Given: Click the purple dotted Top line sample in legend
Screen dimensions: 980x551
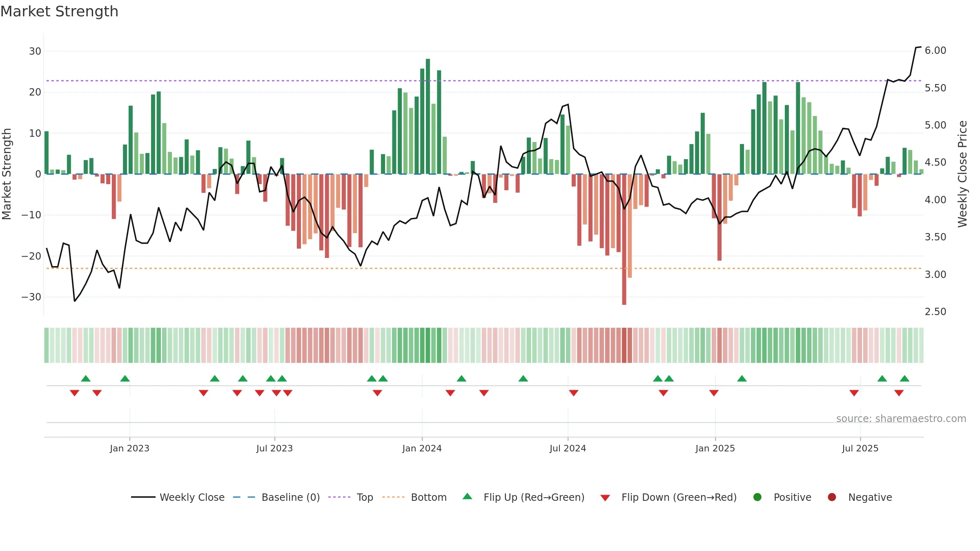Looking at the screenshot, I should 339,497.
